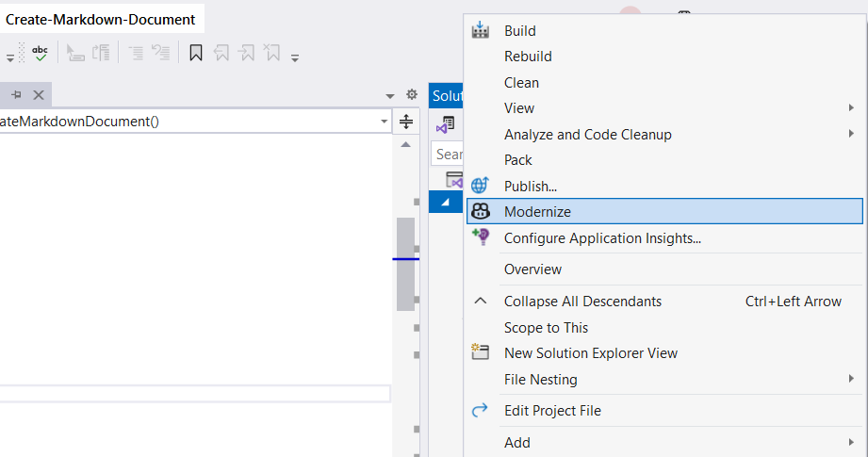Close the open document tab

39,95
